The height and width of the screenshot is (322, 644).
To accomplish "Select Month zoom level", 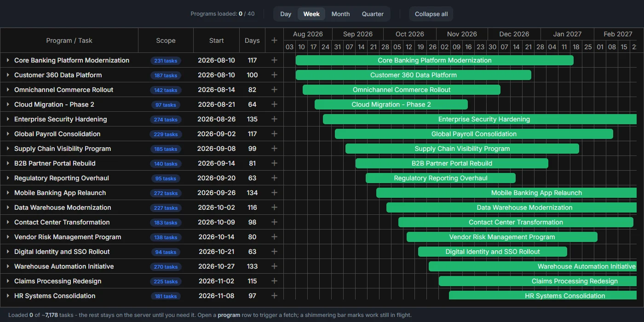I will [x=340, y=14].
